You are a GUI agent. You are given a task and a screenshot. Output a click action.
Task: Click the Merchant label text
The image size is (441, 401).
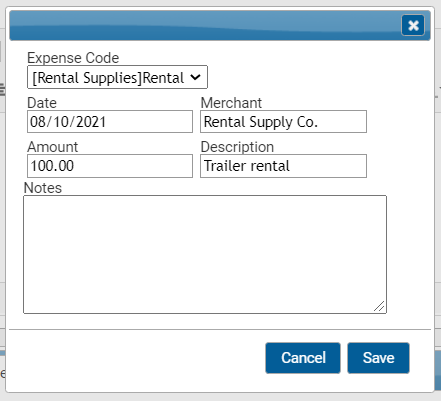pyautogui.click(x=231, y=103)
